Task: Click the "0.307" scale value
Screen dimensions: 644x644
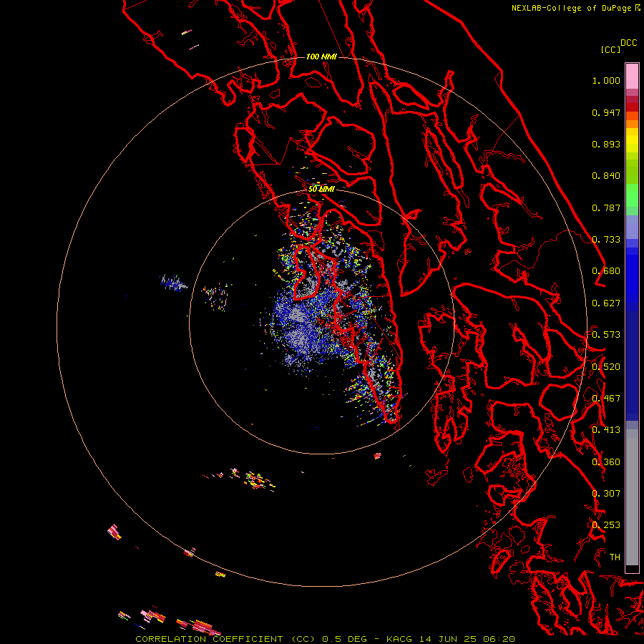Action: point(606,493)
